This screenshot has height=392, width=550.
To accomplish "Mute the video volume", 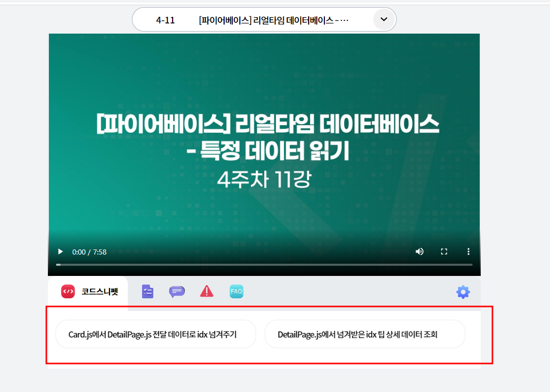I will pos(420,252).
